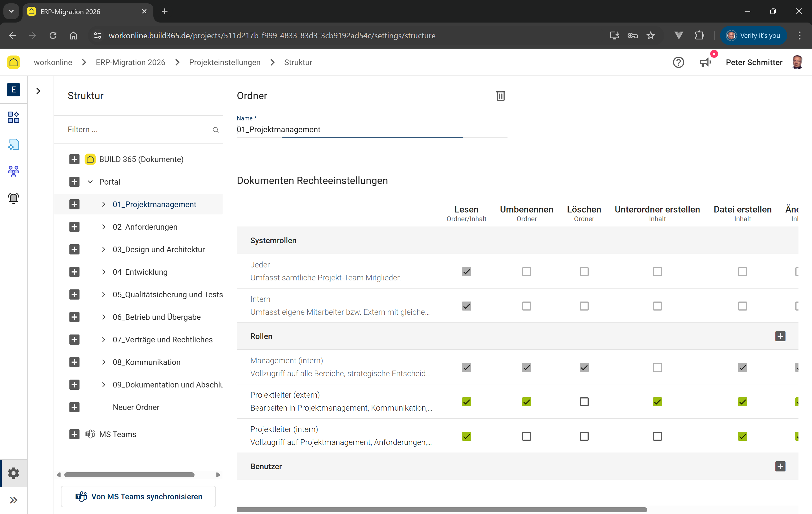Screen dimensions: 812x514
Task: Open the help question mark icon
Action: pos(678,62)
